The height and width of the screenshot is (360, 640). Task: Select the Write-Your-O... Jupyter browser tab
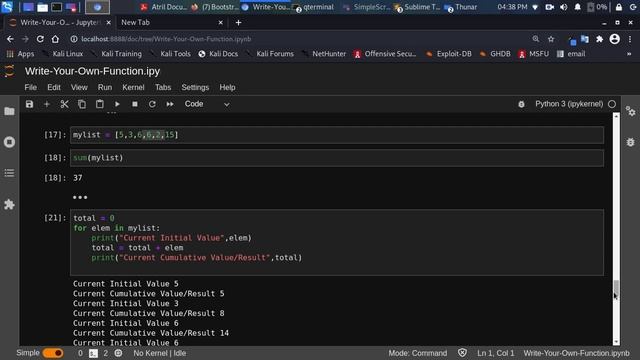pos(59,22)
